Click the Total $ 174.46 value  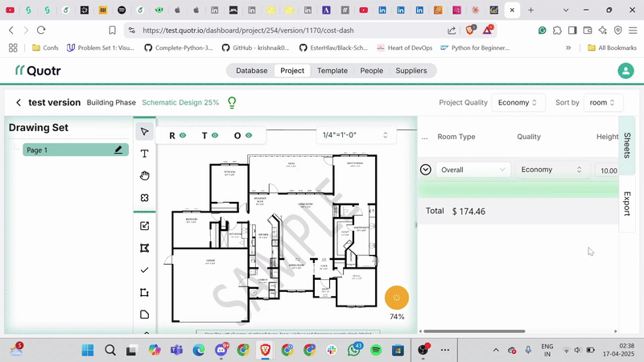(469, 212)
